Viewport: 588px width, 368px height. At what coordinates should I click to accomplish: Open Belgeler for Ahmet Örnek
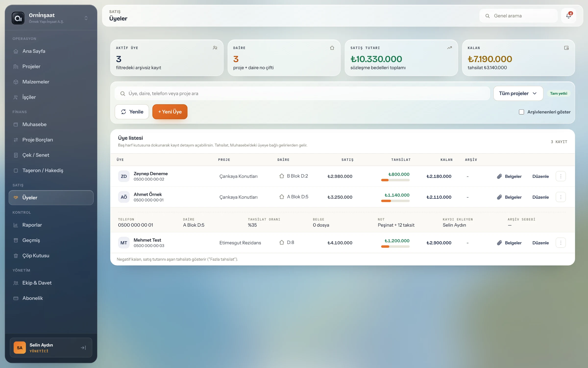509,197
